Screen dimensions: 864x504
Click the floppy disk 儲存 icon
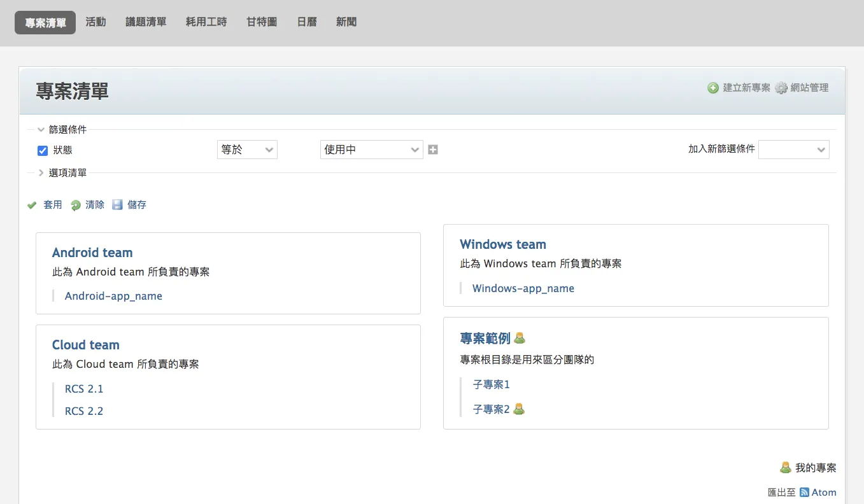[117, 205]
